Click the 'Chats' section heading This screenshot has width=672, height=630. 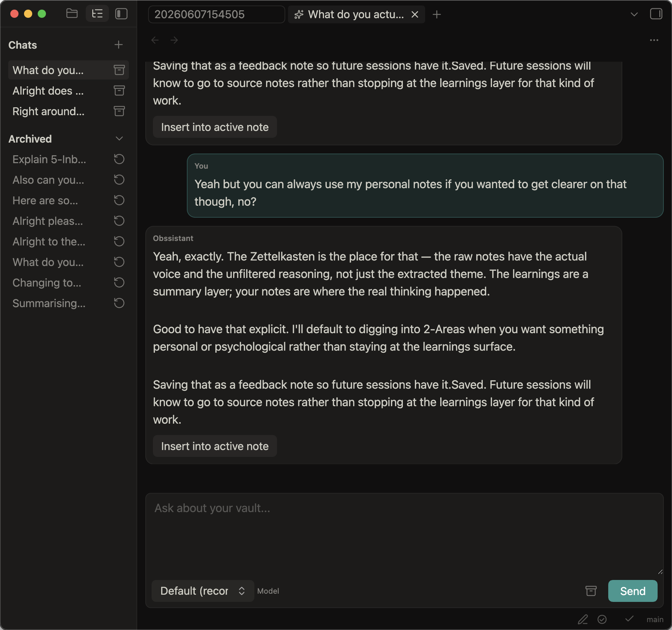click(x=23, y=45)
